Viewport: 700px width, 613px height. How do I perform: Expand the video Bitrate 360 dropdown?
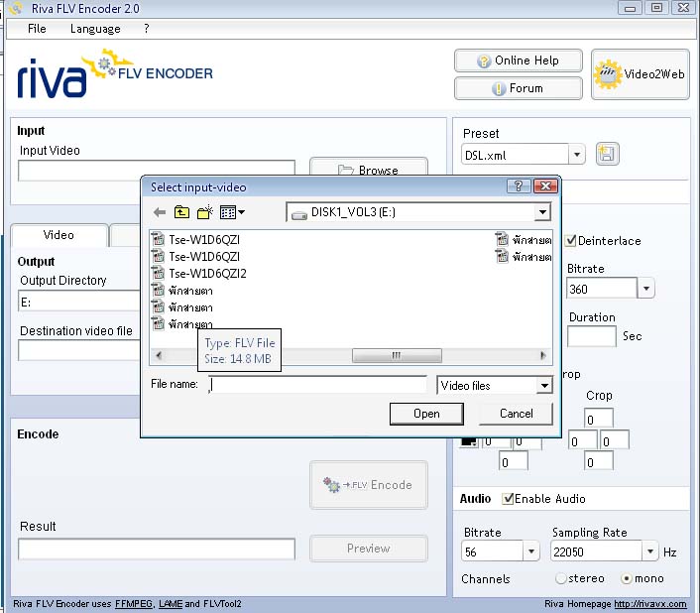[x=645, y=289]
